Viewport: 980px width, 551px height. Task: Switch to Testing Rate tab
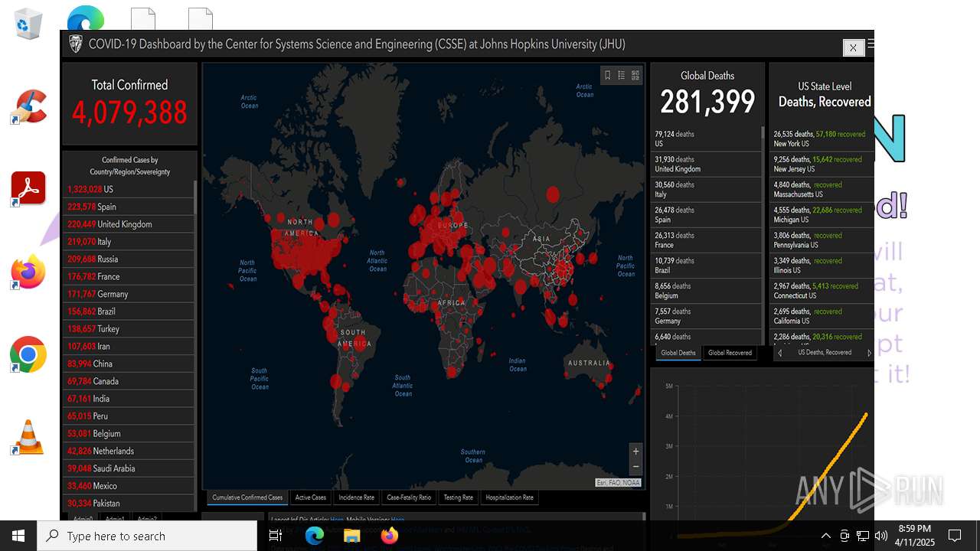click(x=459, y=497)
